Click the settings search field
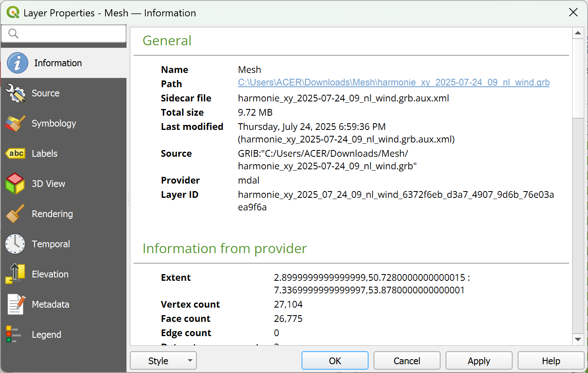Viewport: 588px width, 373px height. tap(64, 34)
